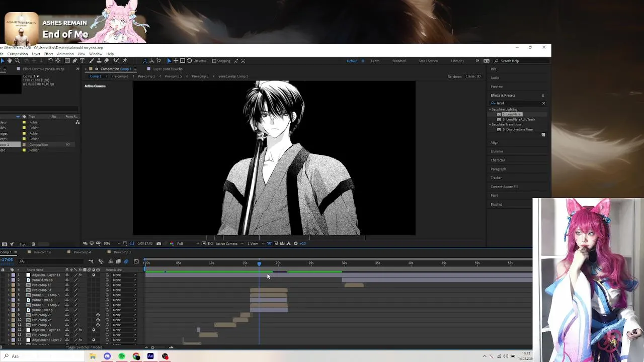Toggle 3D layer switch on Pre-comp 26
The height and width of the screenshot is (362, 644).
(x=98, y=320)
